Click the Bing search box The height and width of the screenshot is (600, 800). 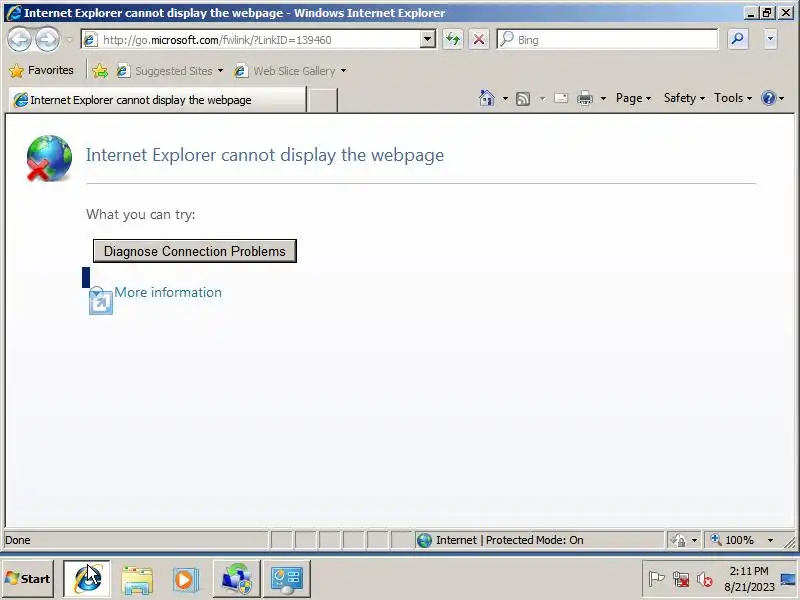[x=607, y=40]
